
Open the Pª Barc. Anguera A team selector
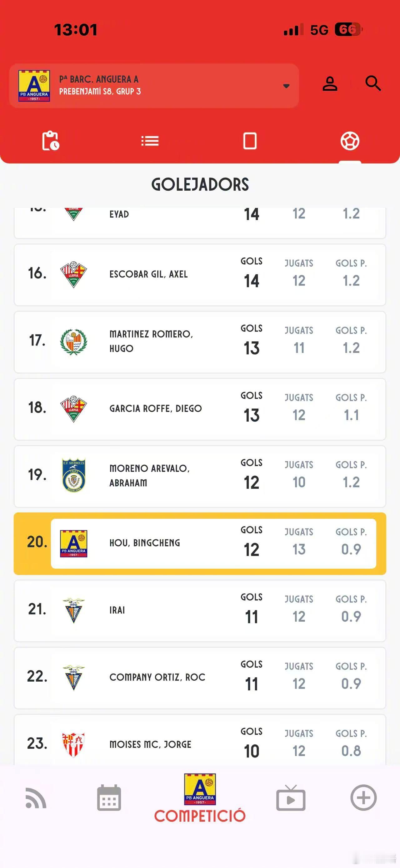[x=154, y=86]
